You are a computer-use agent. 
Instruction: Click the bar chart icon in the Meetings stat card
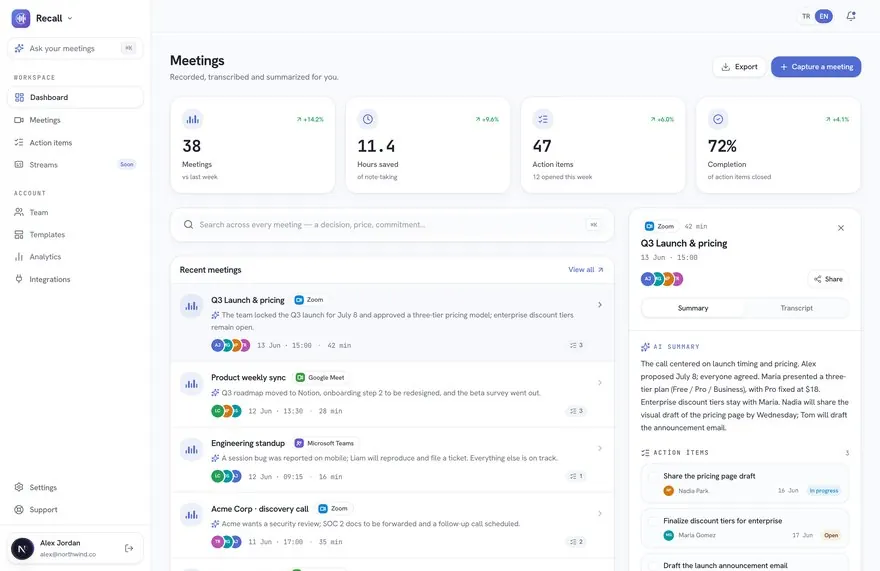(192, 119)
